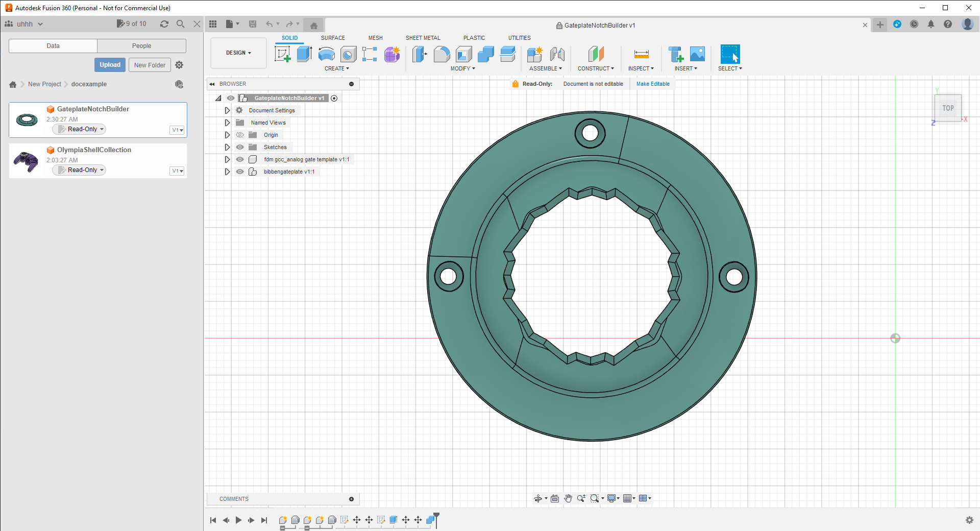This screenshot has height=531, width=980.
Task: Switch to the SURFACE tab
Action: [333, 38]
